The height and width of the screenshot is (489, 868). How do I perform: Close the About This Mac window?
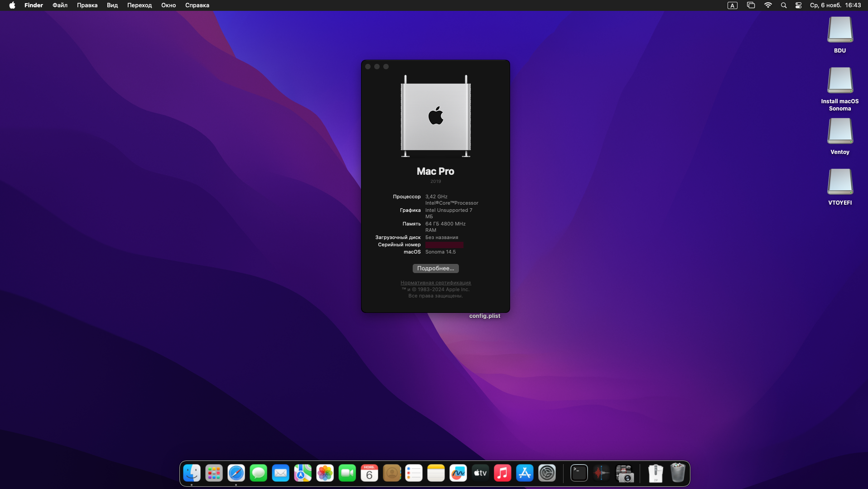368,67
